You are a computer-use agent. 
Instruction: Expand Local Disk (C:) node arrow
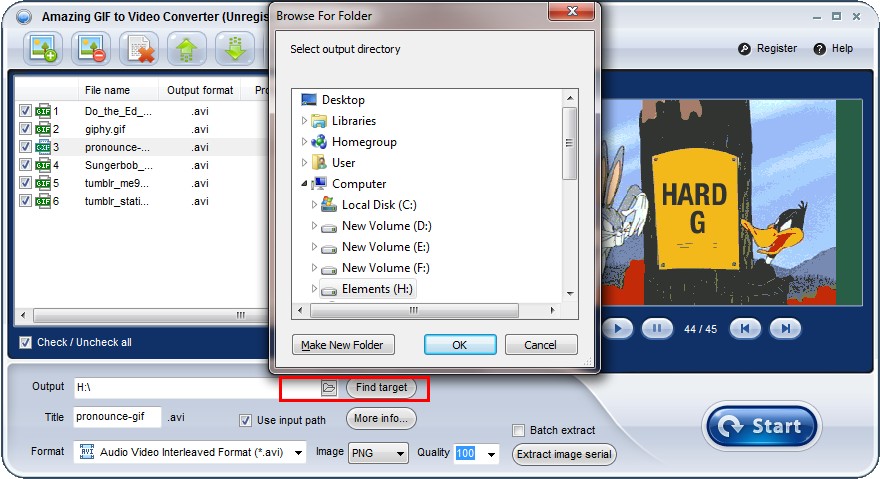(314, 205)
